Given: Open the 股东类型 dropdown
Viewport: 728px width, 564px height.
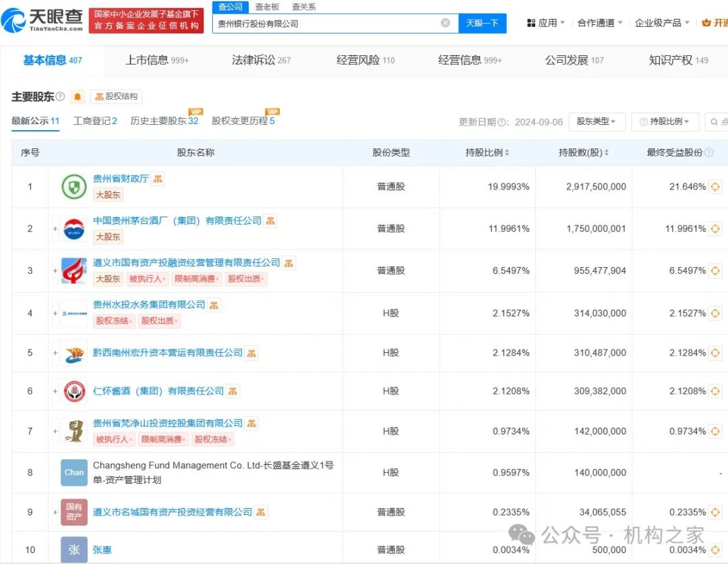Looking at the screenshot, I should pos(597,121).
